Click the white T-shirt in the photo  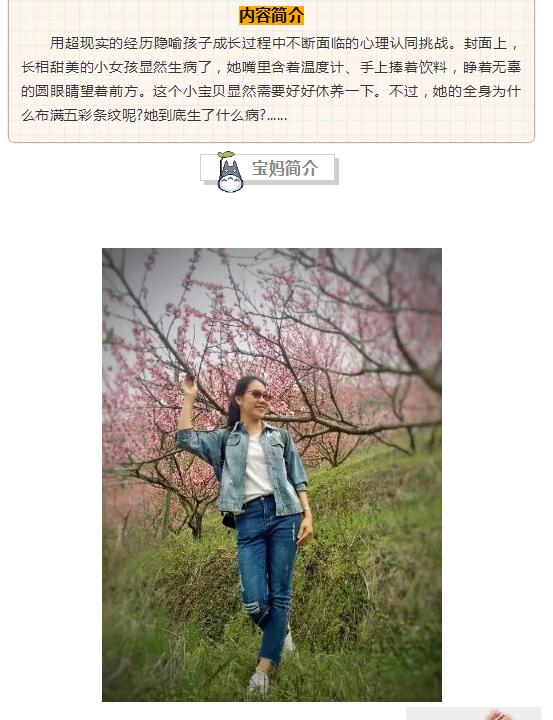(x=257, y=468)
